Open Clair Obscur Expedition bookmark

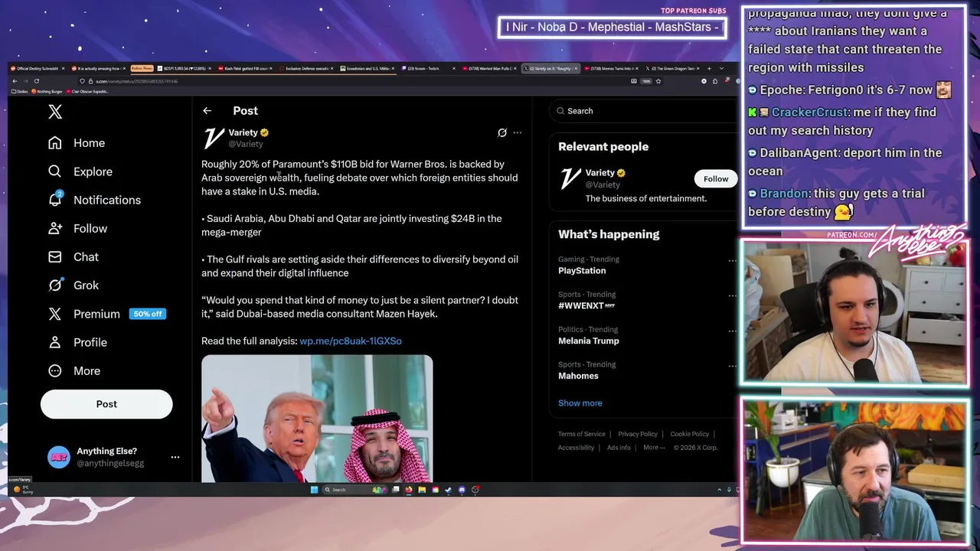[88, 91]
